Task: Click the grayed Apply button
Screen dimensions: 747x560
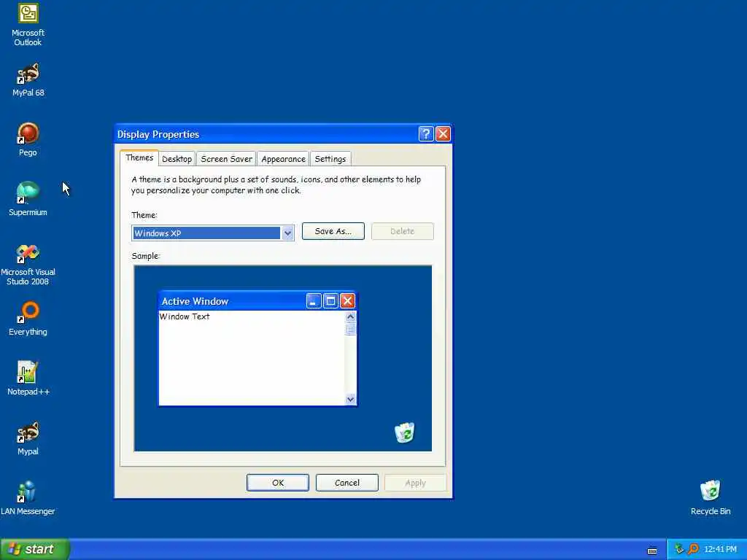Action: (x=415, y=483)
